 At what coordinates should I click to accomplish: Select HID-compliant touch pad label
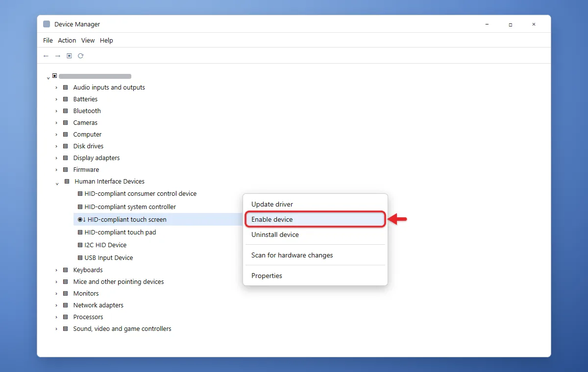(x=121, y=232)
